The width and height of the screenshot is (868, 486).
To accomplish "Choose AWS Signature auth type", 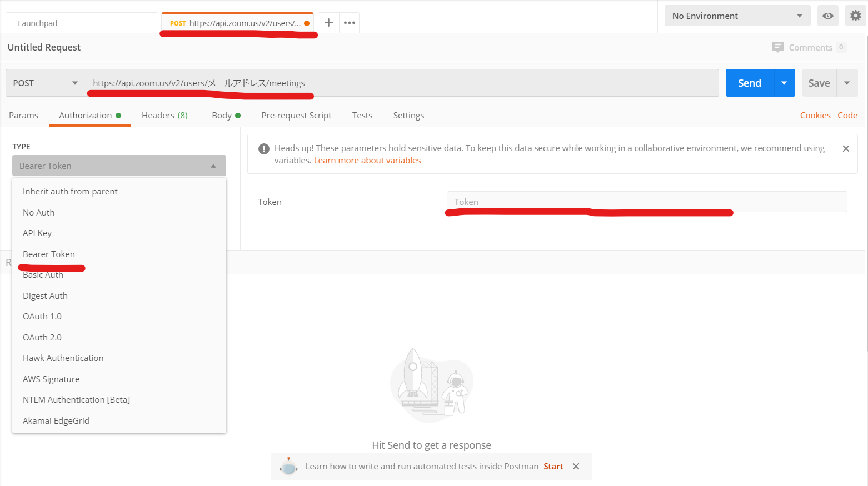I will tap(119, 379).
